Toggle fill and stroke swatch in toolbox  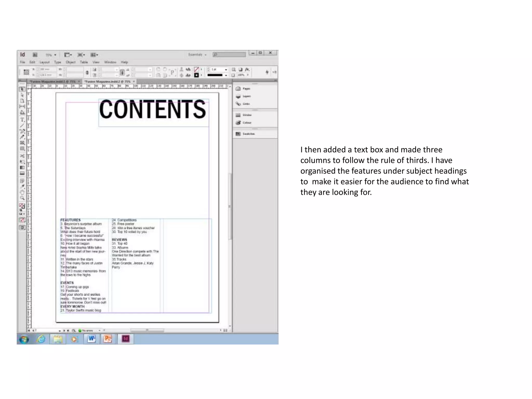pos(22,206)
